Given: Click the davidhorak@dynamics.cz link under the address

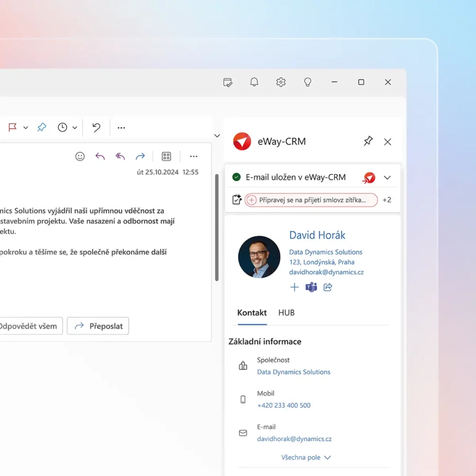Looking at the screenshot, I should [x=326, y=272].
